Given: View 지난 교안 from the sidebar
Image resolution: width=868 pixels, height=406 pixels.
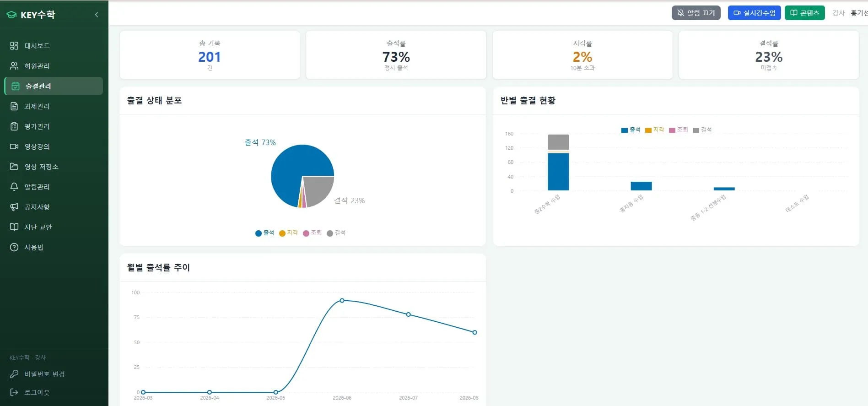Looking at the screenshot, I should click(x=54, y=227).
